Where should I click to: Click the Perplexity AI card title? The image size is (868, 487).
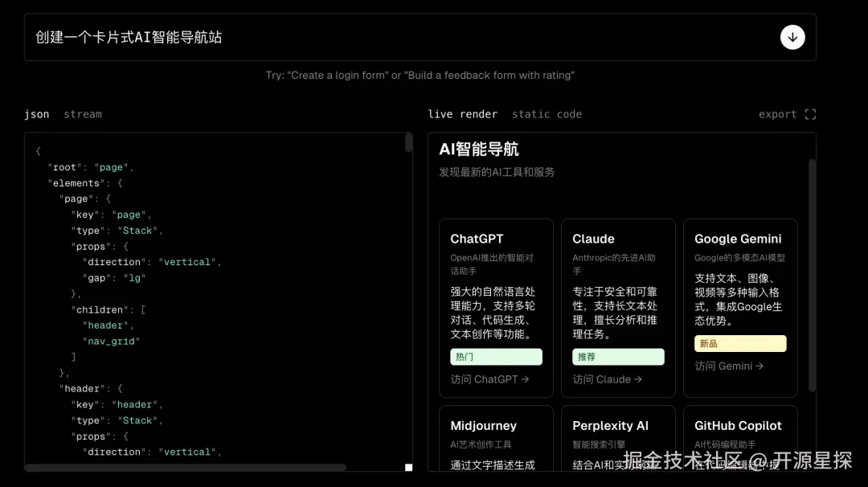[x=610, y=426]
